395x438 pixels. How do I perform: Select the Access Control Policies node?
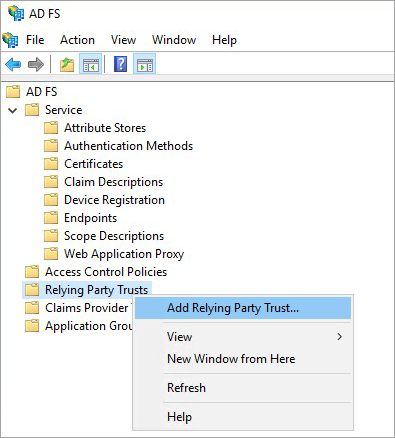pos(106,272)
